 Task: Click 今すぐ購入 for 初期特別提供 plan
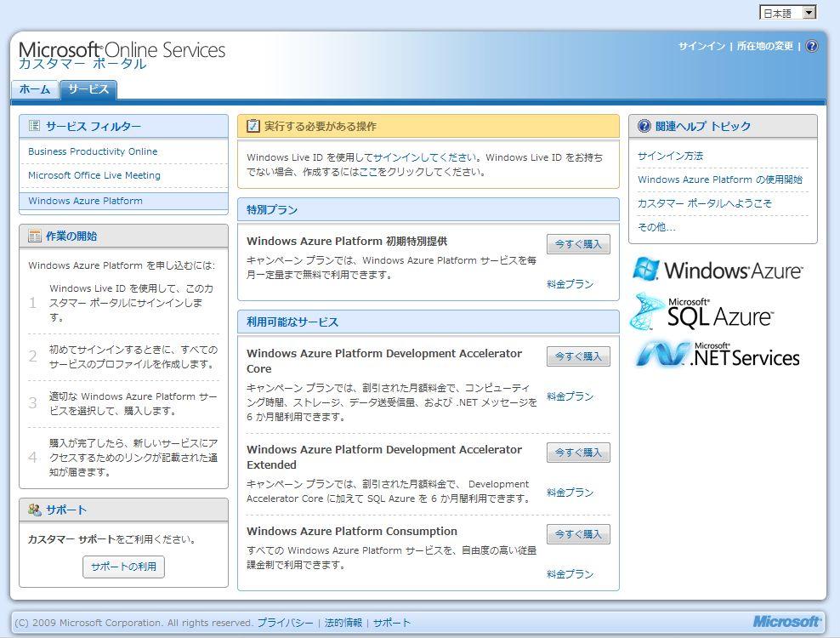pos(579,244)
